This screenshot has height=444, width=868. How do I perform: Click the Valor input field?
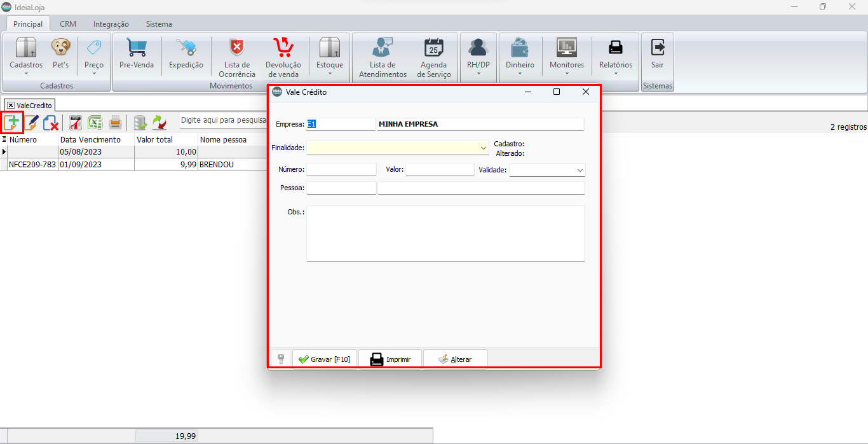coord(440,170)
